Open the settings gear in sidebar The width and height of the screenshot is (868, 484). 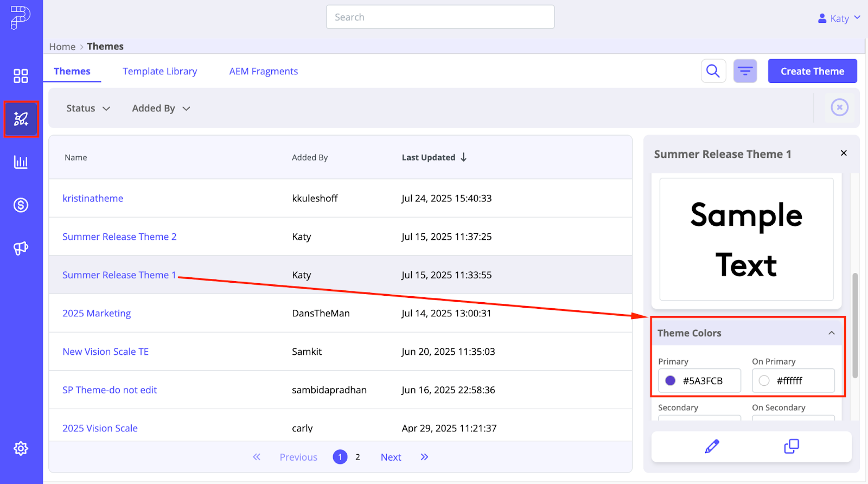21,448
